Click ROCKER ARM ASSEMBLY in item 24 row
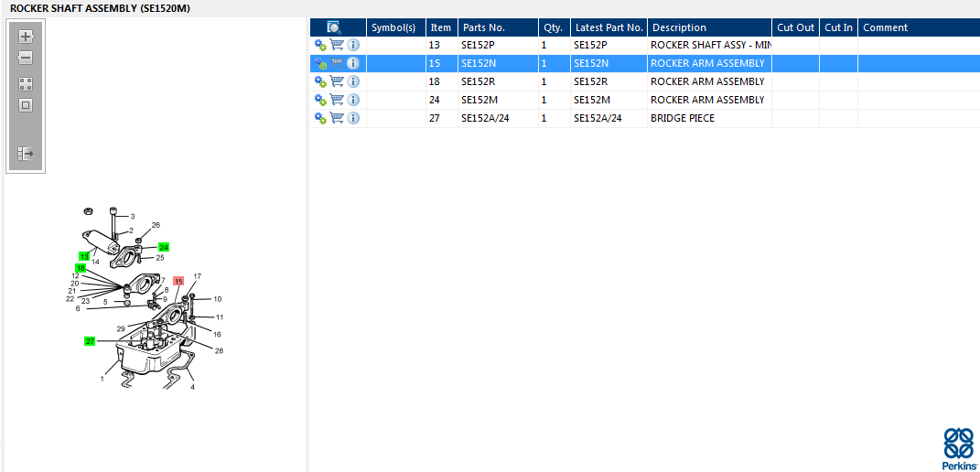 707,100
